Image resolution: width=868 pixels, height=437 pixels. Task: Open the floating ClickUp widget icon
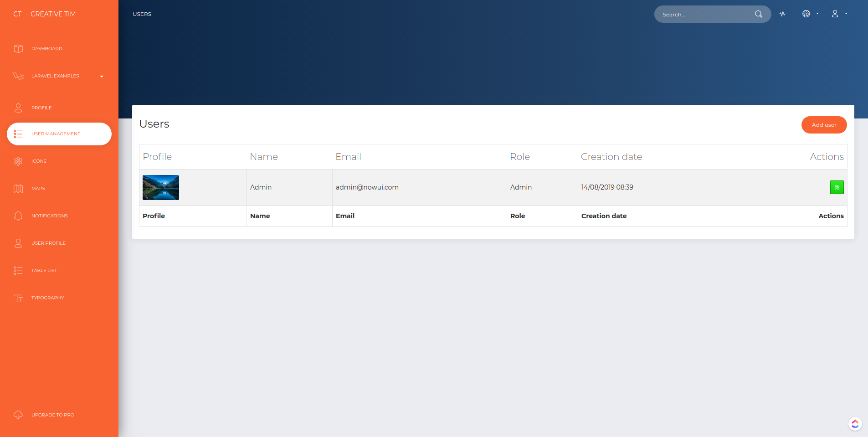[x=855, y=424]
